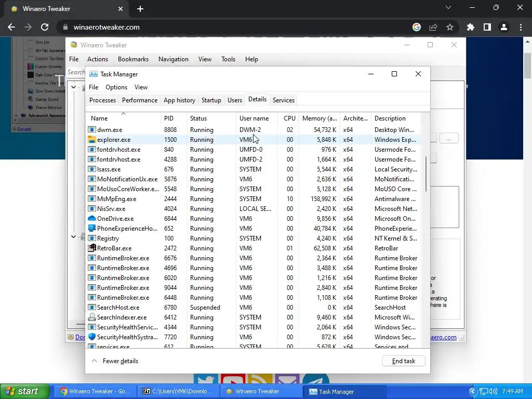Image resolution: width=532 pixels, height=399 pixels.
Task: Click the Winaero Tweaker window title icon
Action: pyautogui.click(x=73, y=45)
